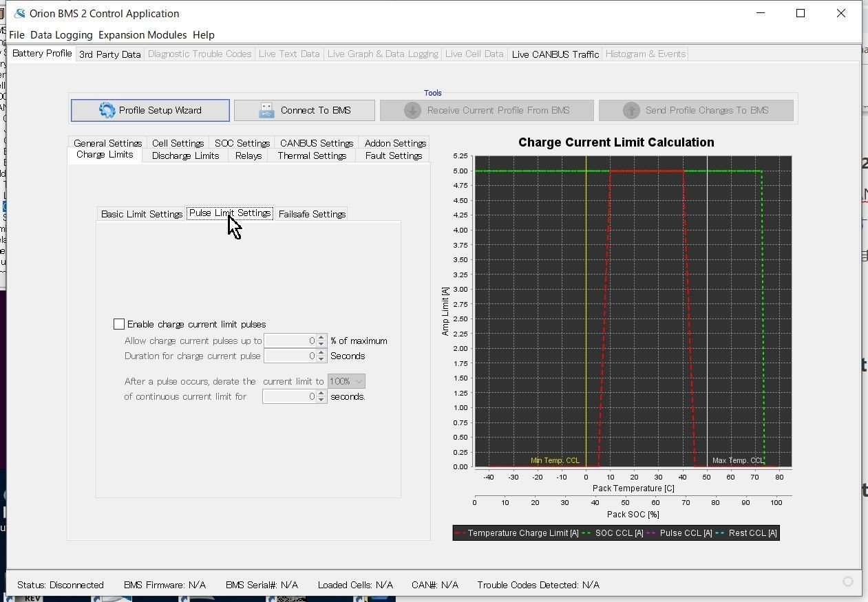The width and height of the screenshot is (868, 602).
Task: Click the pulse percent of maximum input field
Action: [x=290, y=341]
